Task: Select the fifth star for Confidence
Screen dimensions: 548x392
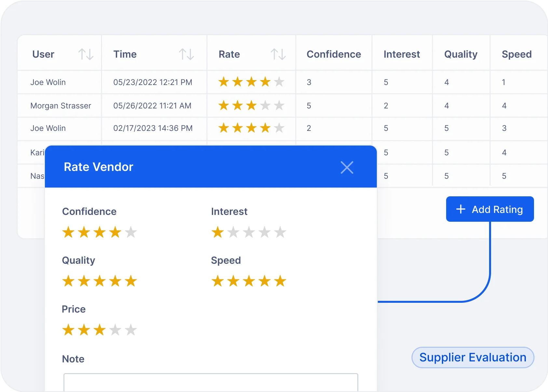Action: [131, 232]
